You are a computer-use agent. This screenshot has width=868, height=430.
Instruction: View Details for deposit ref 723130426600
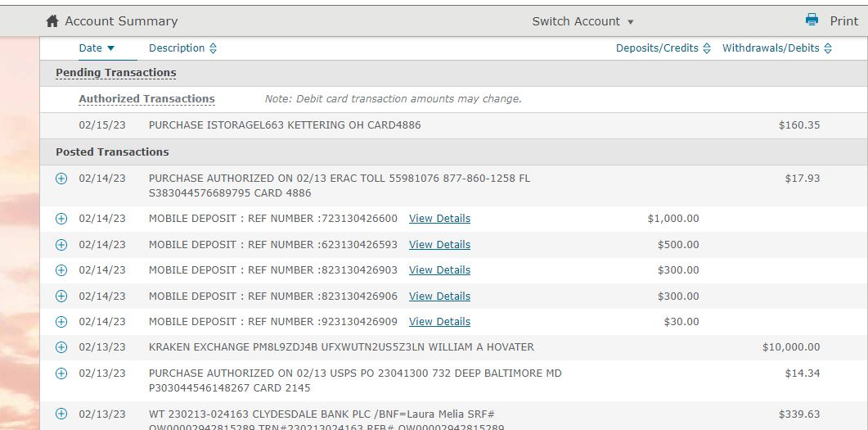[x=439, y=219]
